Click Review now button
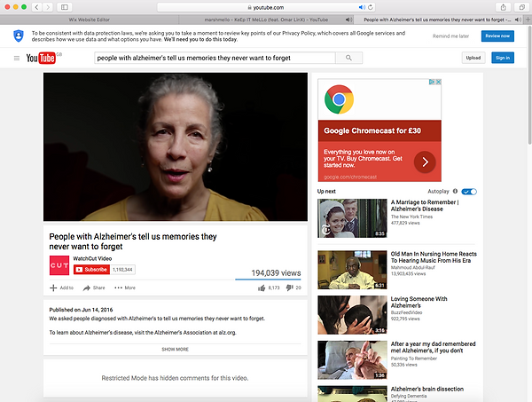The width and height of the screenshot is (532, 402). click(x=497, y=36)
